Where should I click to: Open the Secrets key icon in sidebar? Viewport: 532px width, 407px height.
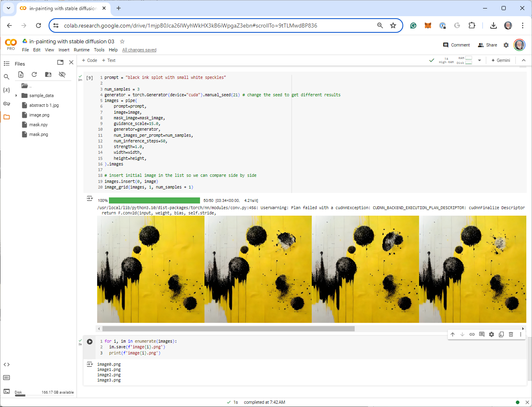coord(6,104)
